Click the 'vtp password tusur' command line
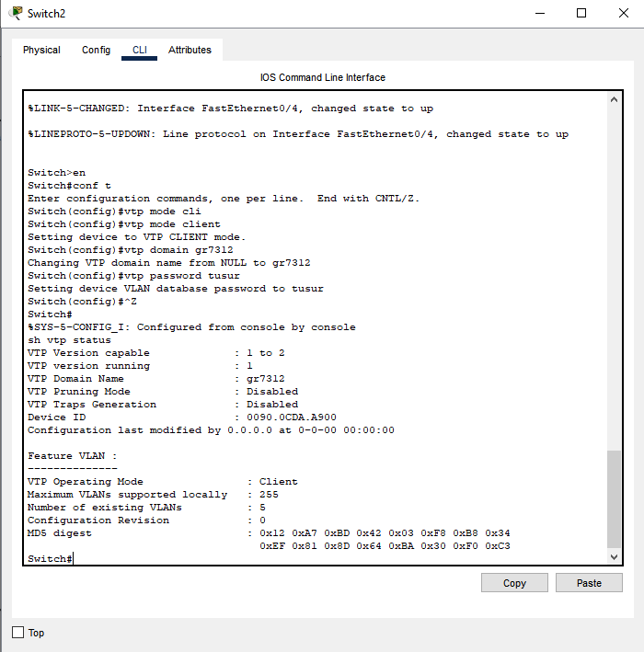This screenshot has width=644, height=652. pyautogui.click(x=133, y=276)
